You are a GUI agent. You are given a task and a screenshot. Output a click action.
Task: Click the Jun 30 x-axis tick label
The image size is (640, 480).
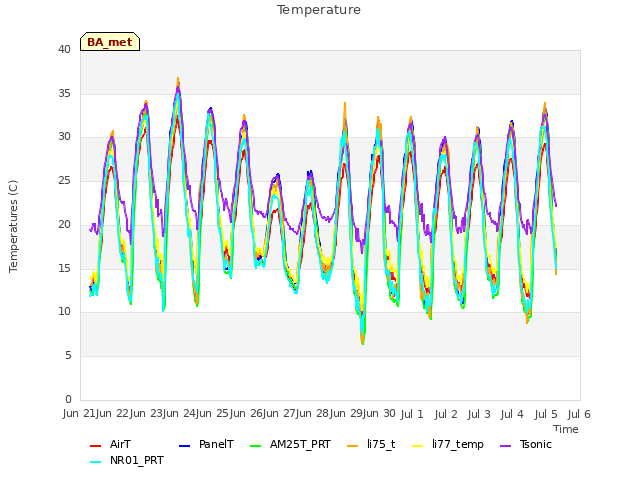click(380, 413)
